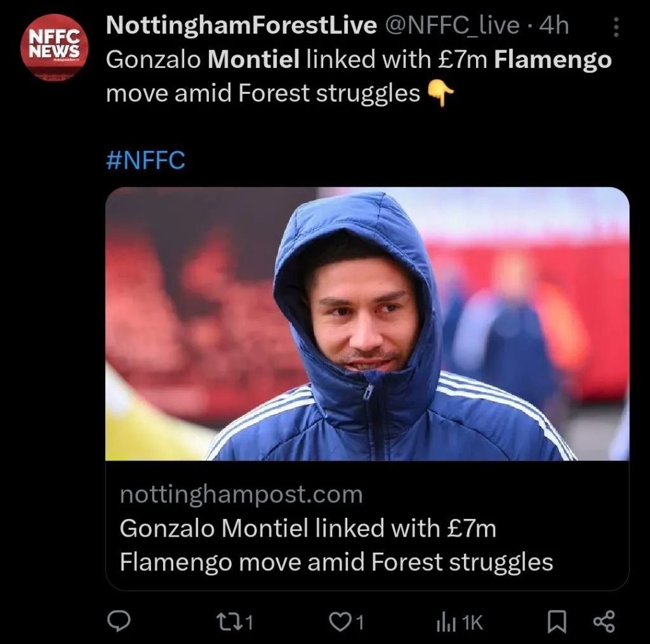Open the link card headline about Montiel
Image resolution: width=650 pixels, height=644 pixels.
336,545
